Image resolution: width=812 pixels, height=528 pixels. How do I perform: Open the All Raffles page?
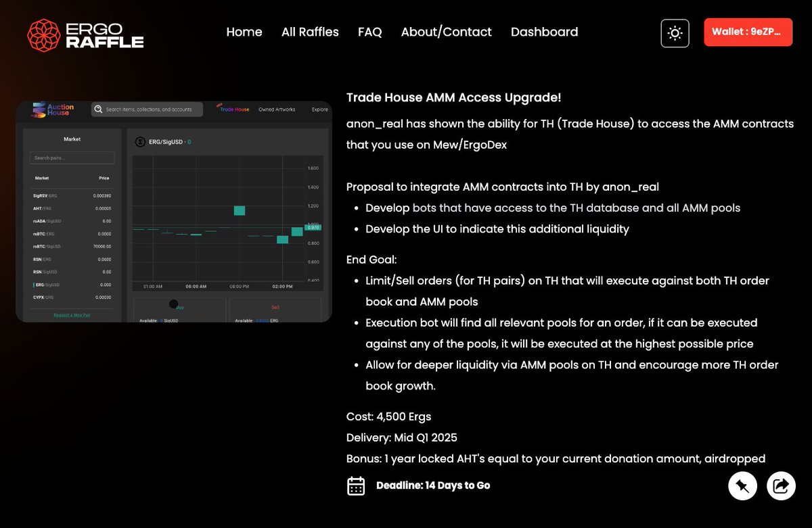(310, 32)
